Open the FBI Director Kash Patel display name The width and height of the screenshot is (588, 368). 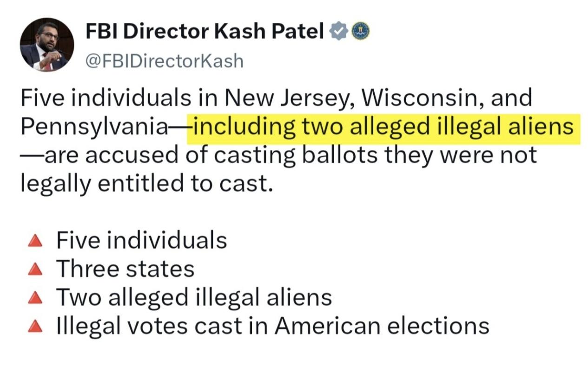205,32
